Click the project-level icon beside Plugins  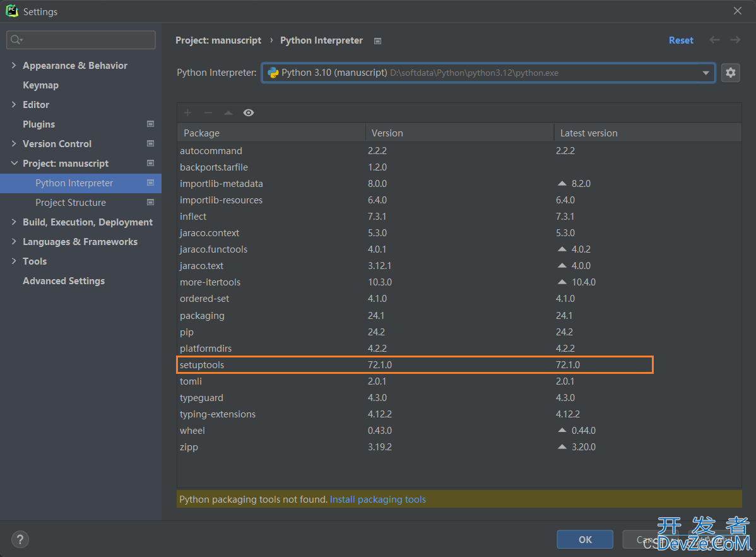coord(150,124)
